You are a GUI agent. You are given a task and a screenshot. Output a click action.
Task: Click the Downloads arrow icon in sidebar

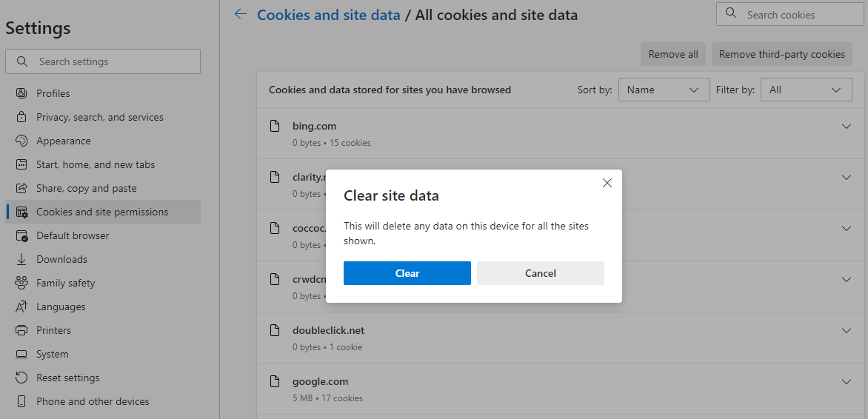point(21,259)
